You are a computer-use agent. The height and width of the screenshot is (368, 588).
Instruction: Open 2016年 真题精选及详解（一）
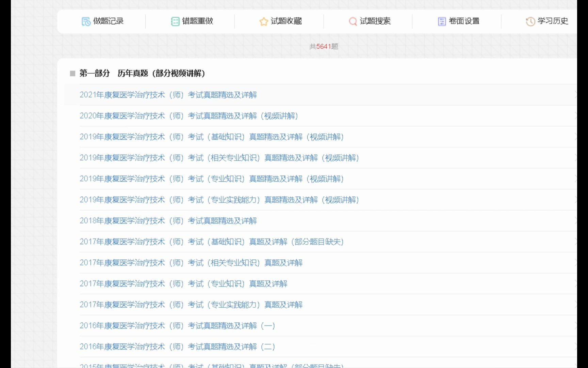click(x=177, y=326)
